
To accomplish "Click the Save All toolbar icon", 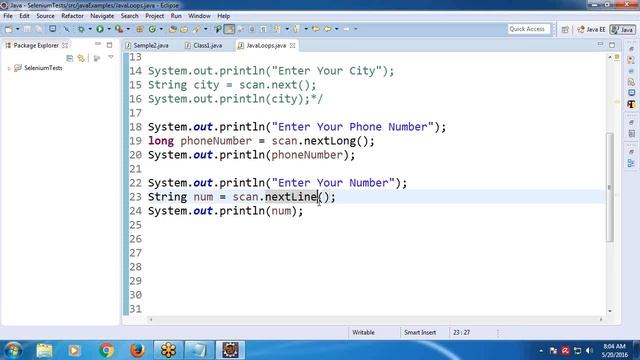I will click(38, 29).
